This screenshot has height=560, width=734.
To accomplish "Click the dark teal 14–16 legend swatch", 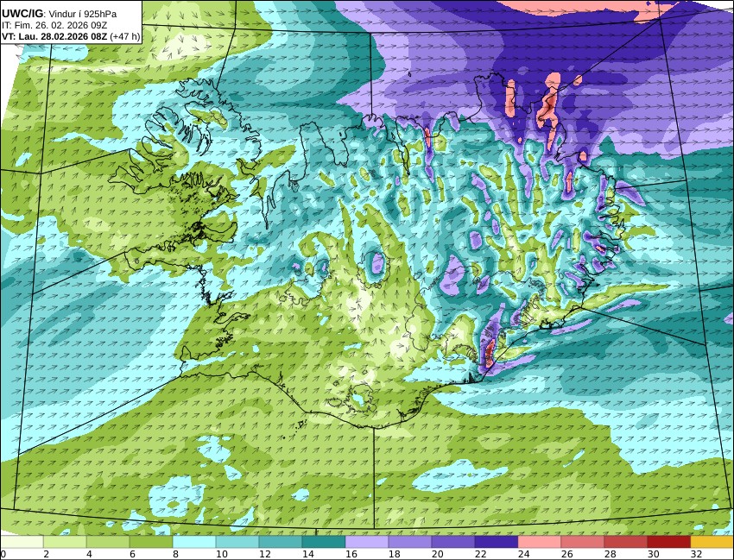I will pos(324,542).
